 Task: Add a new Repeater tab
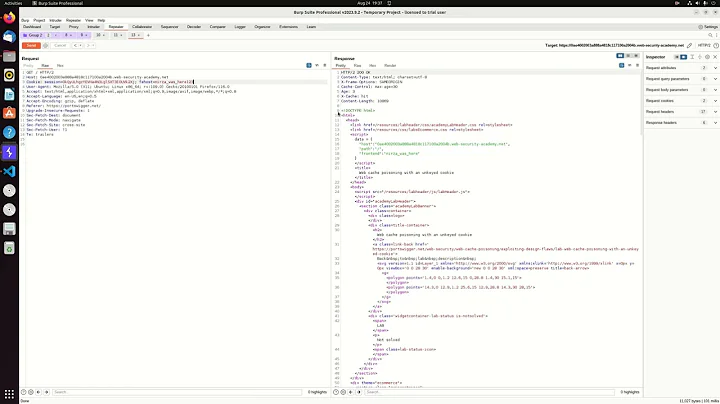click(148, 35)
